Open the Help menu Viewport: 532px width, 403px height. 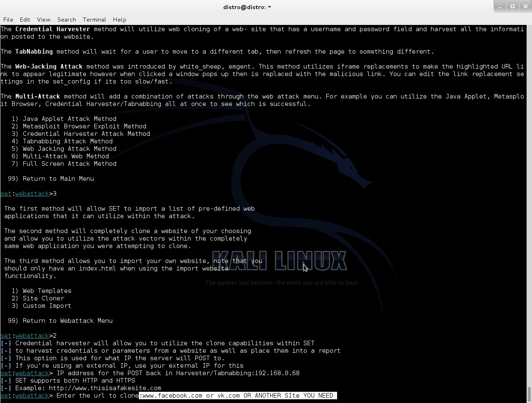coord(119,20)
